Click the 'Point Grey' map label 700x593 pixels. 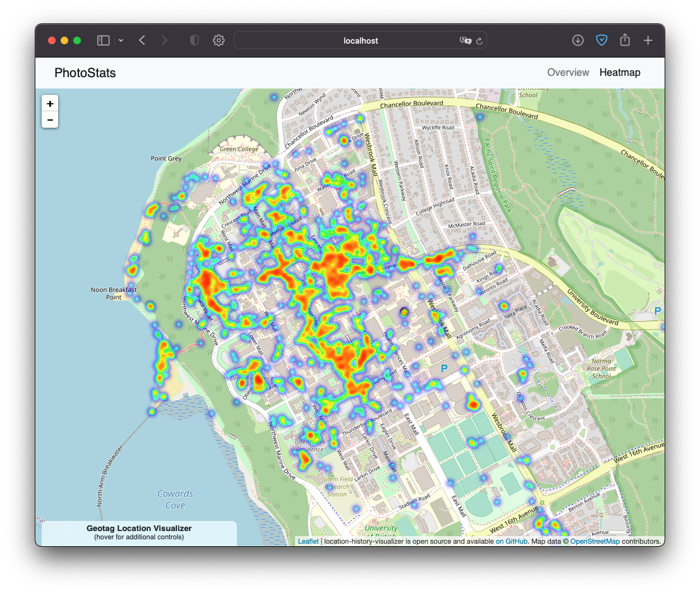pos(166,158)
